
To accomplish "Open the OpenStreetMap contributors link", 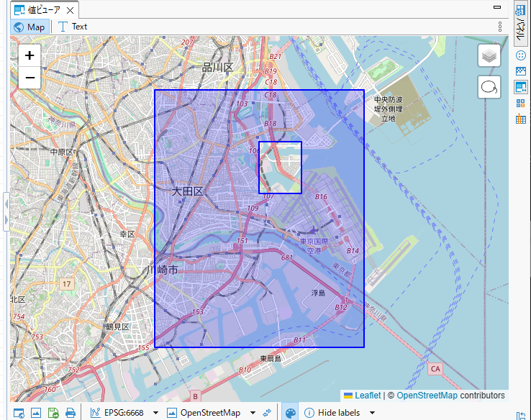I will click(x=427, y=395).
